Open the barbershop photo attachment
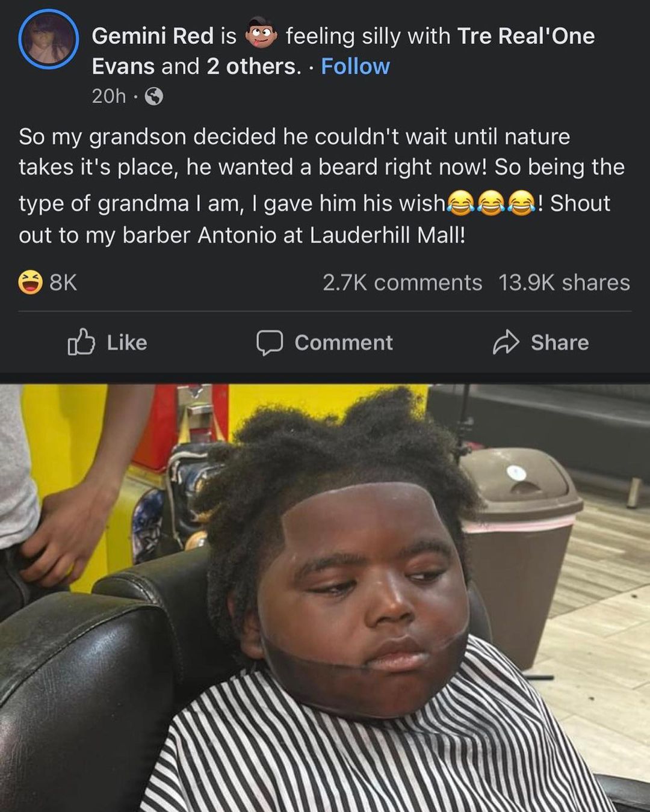Image resolution: width=650 pixels, height=812 pixels. 325,598
